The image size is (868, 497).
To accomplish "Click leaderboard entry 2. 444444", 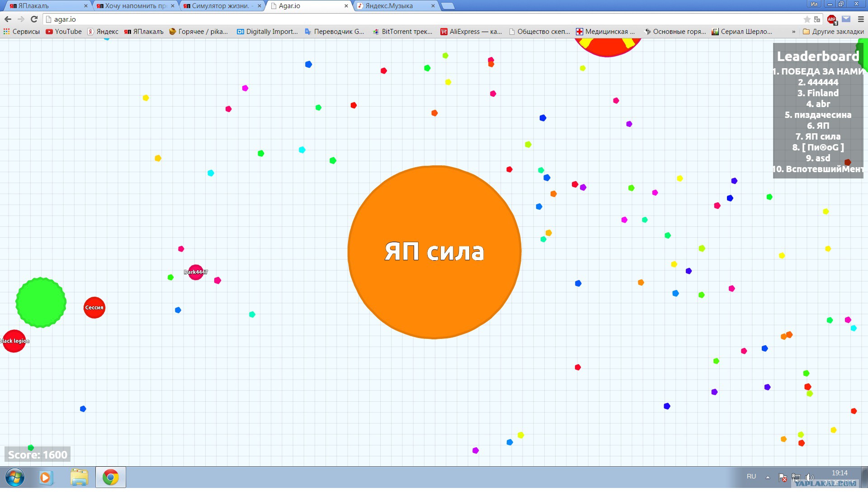I will tap(818, 82).
